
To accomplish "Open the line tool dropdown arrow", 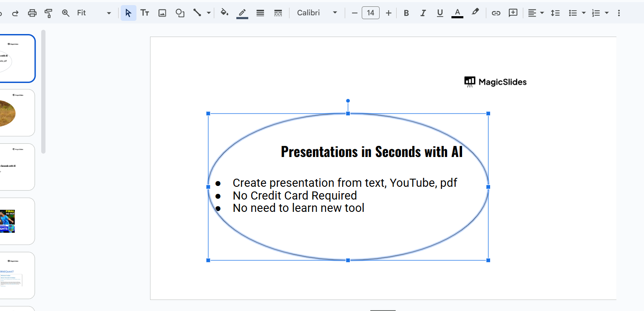I will coord(209,13).
